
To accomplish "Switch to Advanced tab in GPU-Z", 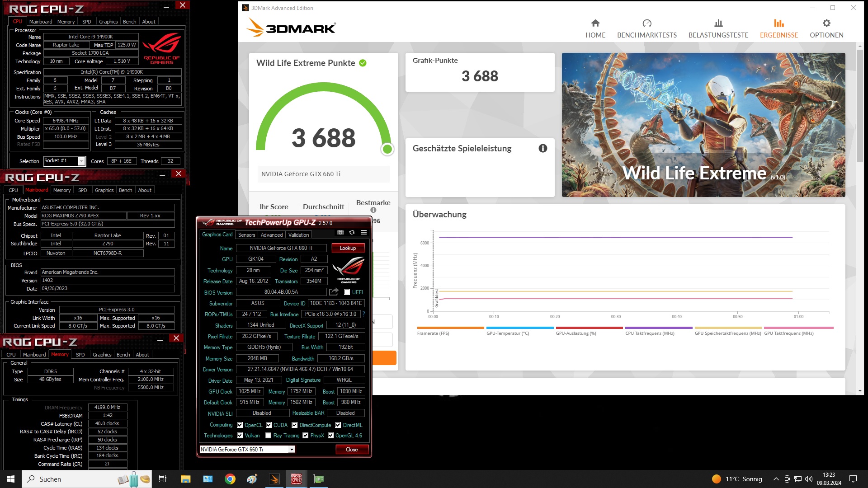I will tap(272, 235).
